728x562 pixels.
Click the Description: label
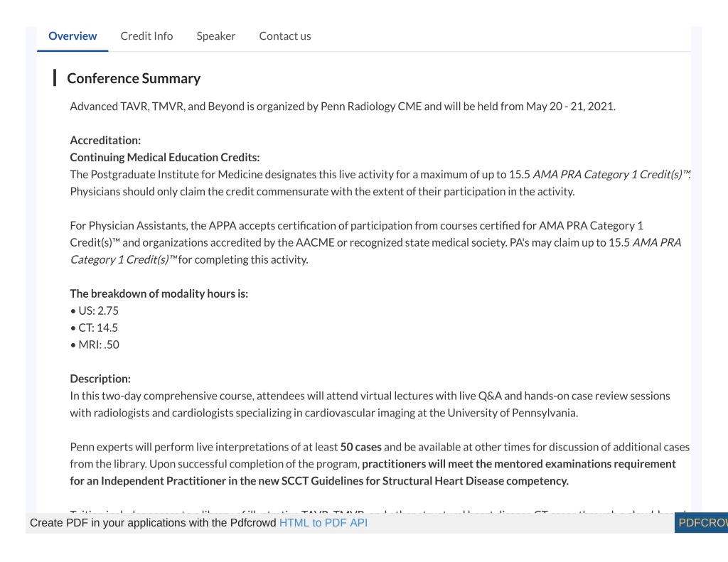pyautogui.click(x=100, y=379)
